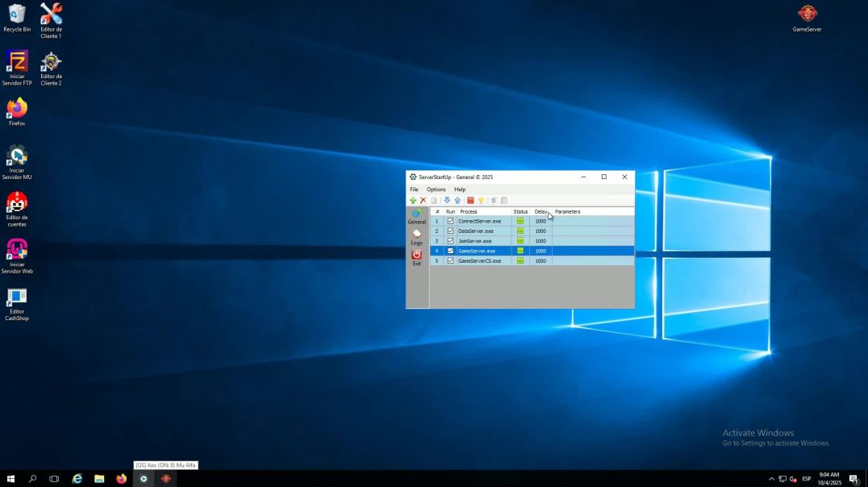Image resolution: width=868 pixels, height=487 pixels.
Task: Click the Process column header
Action: pos(469,211)
